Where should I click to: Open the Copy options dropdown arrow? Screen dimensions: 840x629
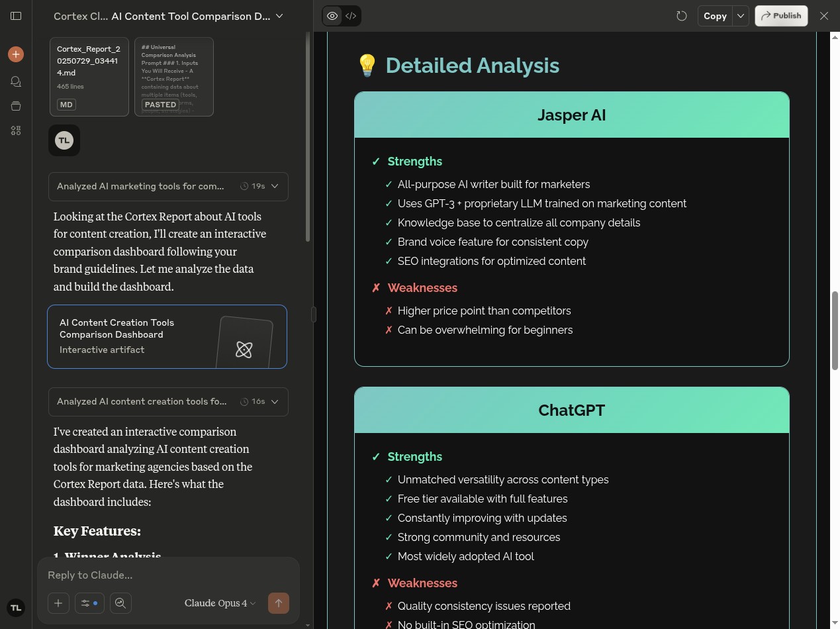click(x=741, y=16)
